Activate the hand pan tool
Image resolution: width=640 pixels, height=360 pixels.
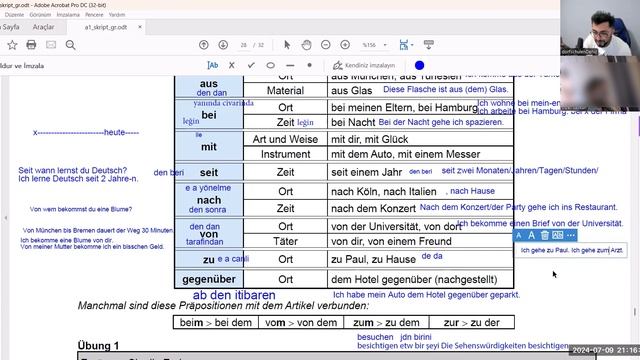(306, 45)
